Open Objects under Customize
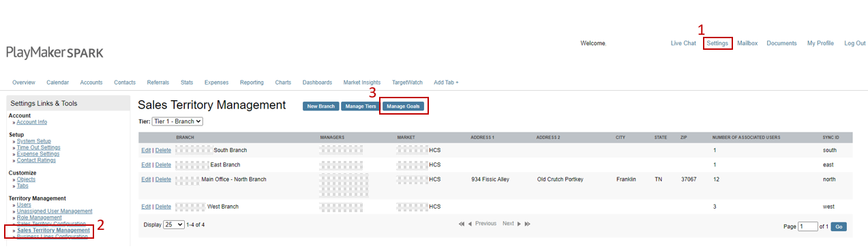This screenshot has height=251, width=868. [26, 179]
